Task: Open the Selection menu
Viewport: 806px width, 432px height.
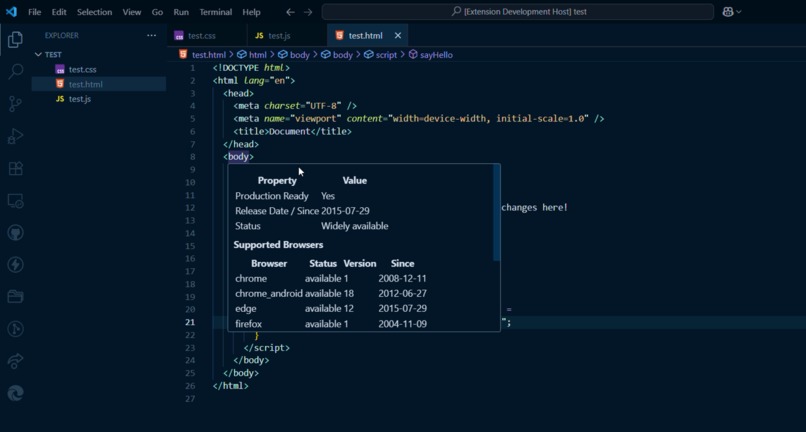Action: [95, 12]
